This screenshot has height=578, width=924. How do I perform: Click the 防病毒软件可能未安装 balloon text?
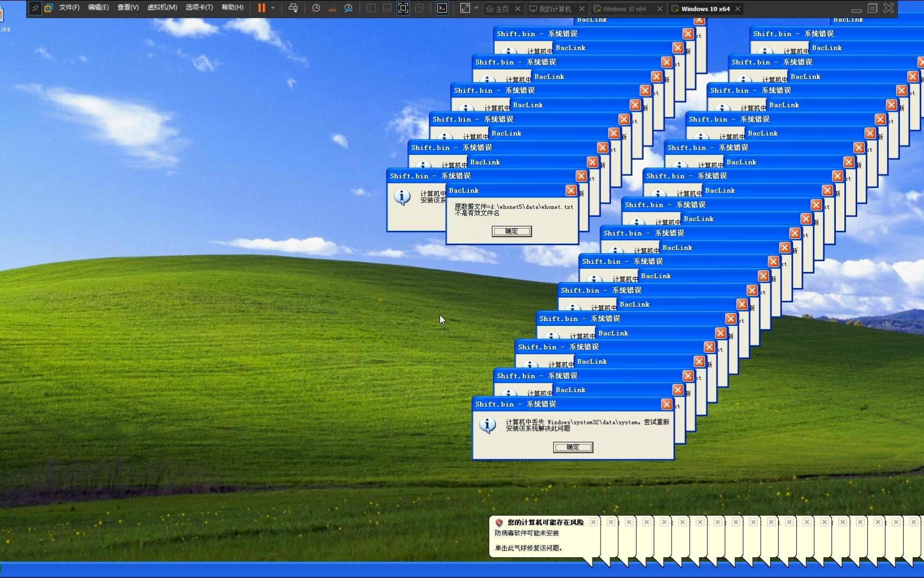click(527, 533)
